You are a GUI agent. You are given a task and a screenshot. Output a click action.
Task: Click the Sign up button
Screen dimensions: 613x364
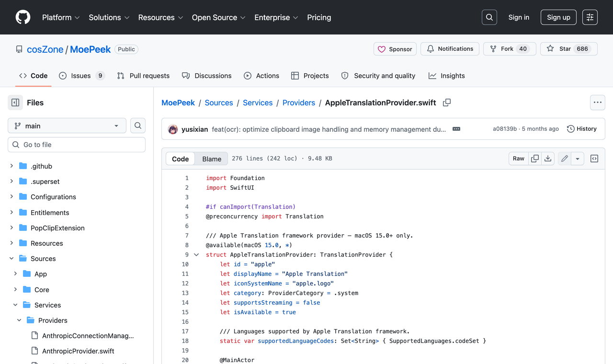[558, 17]
